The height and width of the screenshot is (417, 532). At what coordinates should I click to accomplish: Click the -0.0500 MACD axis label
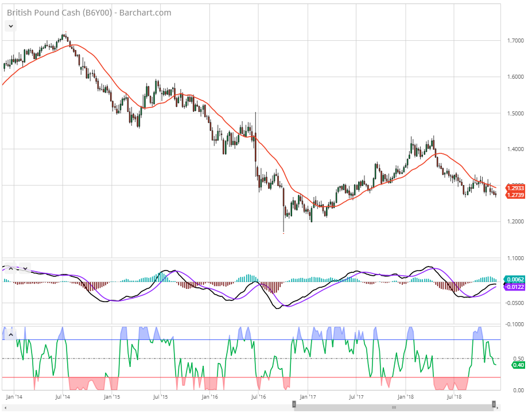[x=515, y=303]
